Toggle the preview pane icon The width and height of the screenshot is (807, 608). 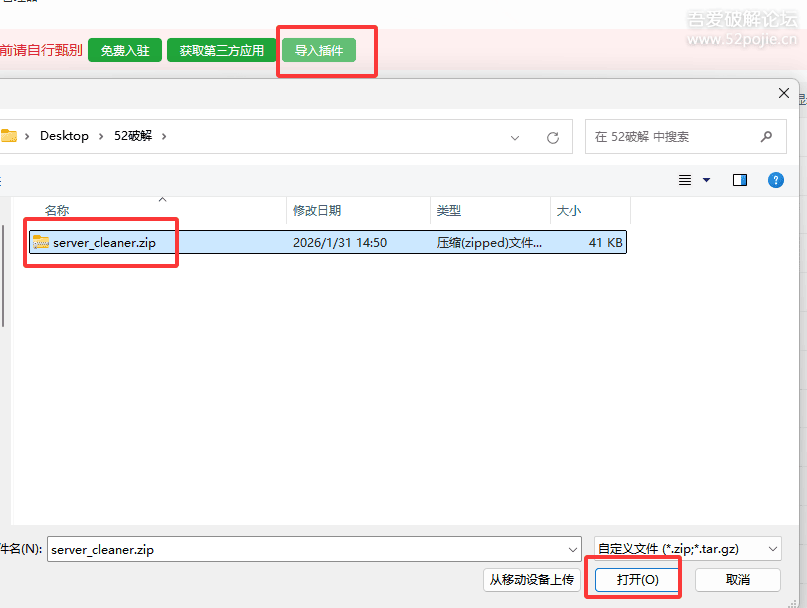click(x=740, y=180)
